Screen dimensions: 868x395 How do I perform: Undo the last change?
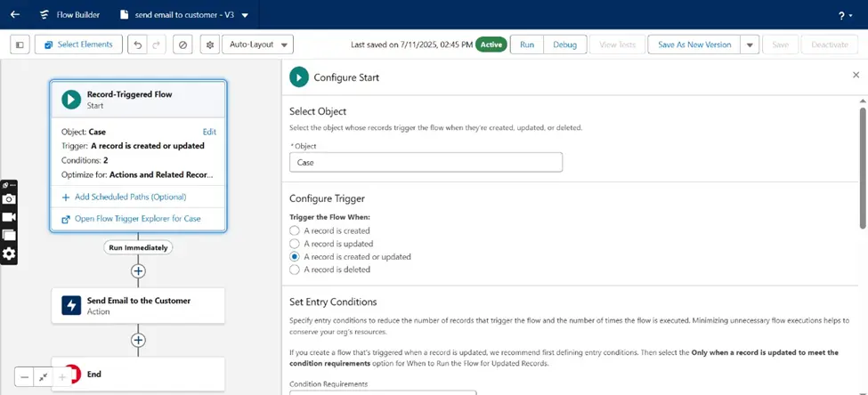tap(138, 44)
